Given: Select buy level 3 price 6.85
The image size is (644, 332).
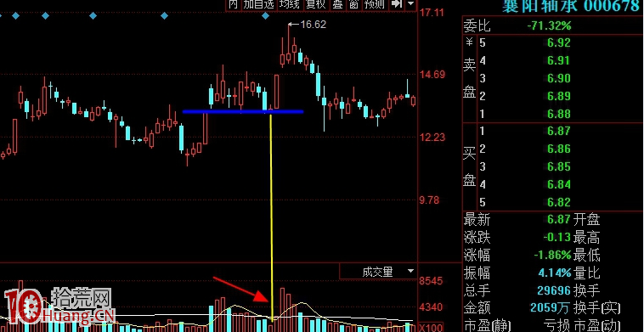Looking at the screenshot, I should (559, 166).
